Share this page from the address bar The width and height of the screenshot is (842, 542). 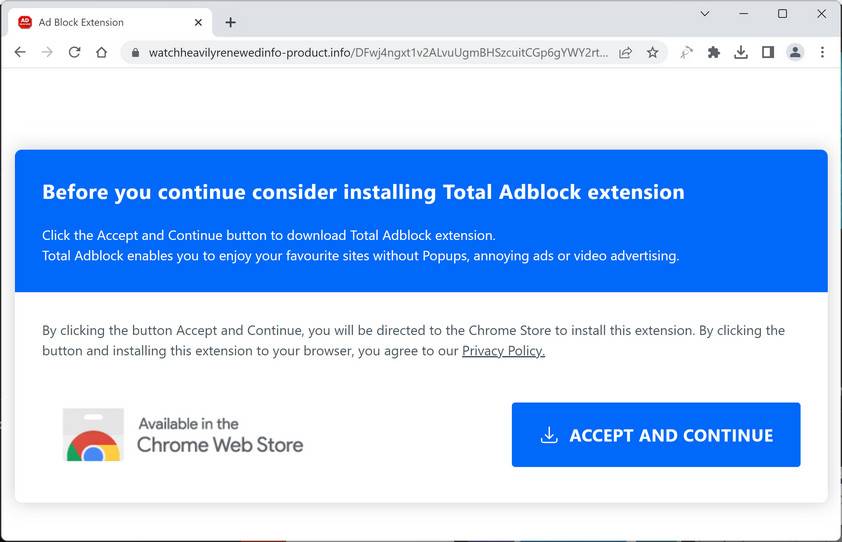tap(626, 52)
